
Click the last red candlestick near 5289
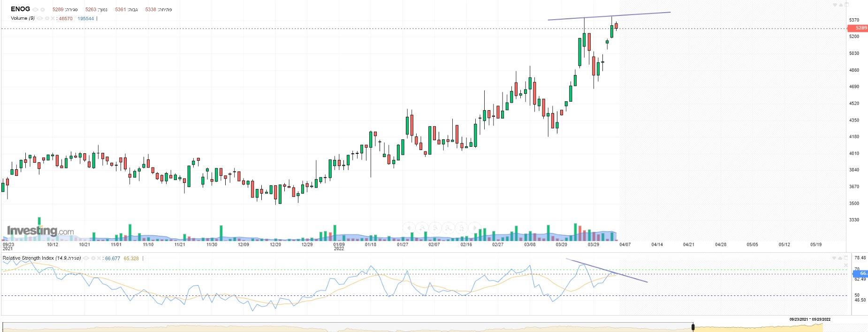616,26
